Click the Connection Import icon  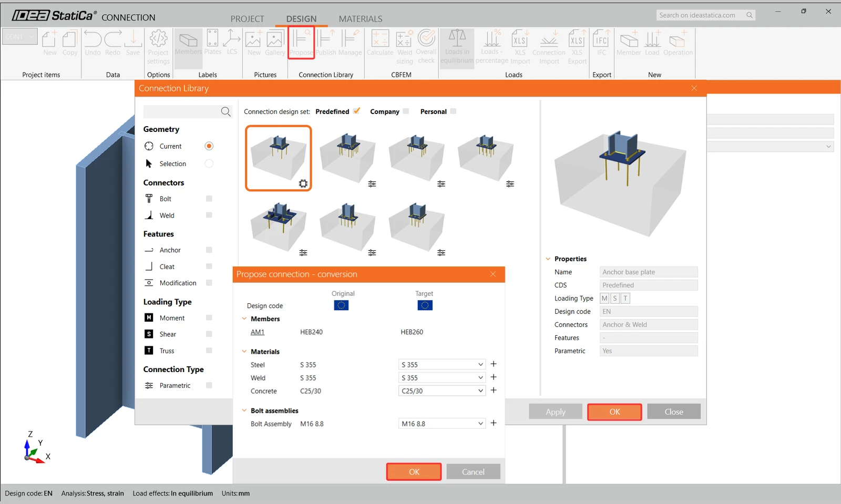point(549,47)
